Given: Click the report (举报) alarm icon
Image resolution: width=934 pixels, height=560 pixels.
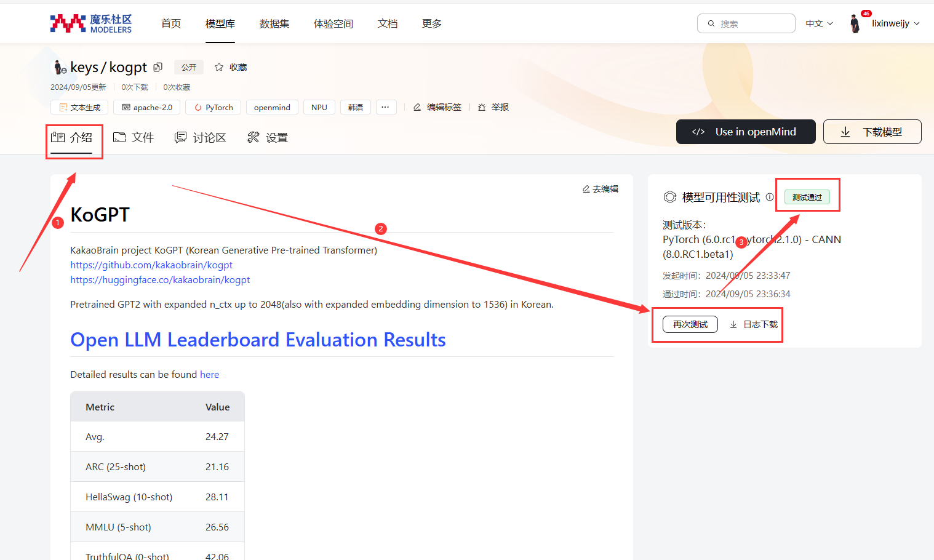Looking at the screenshot, I should 482,107.
